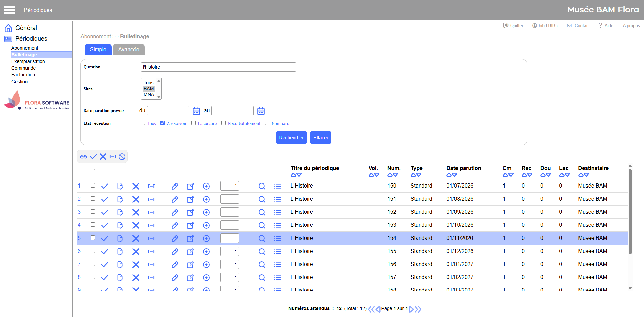Select MNA in the Sites list
Screen dimensions: 644x317
click(x=149, y=95)
